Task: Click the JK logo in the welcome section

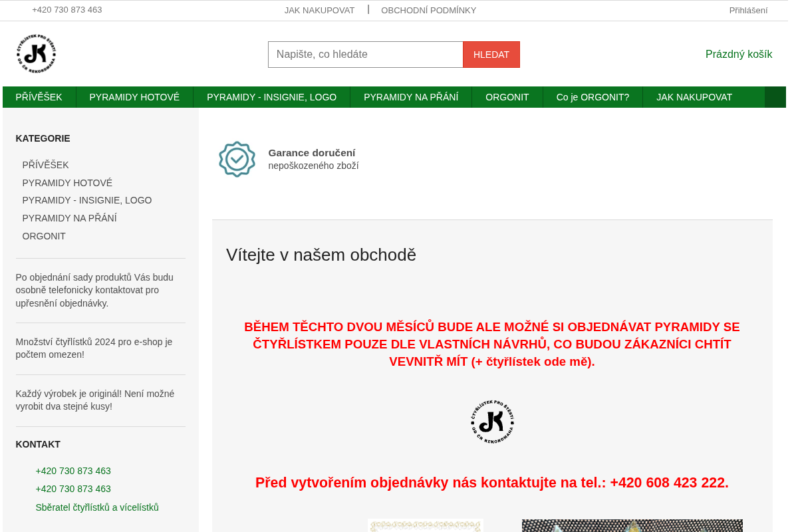Action: click(x=492, y=422)
